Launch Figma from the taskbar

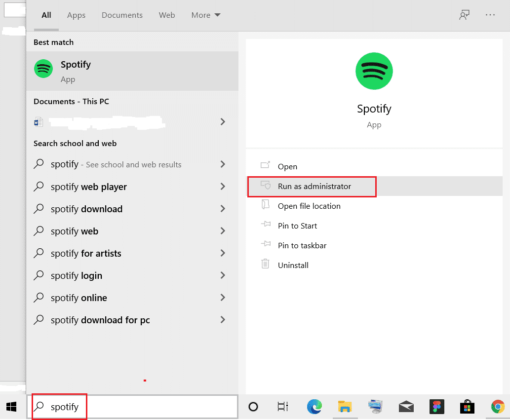click(436, 407)
